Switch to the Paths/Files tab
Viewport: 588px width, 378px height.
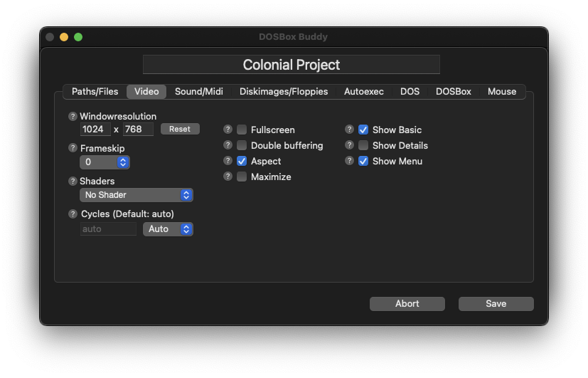coord(95,92)
